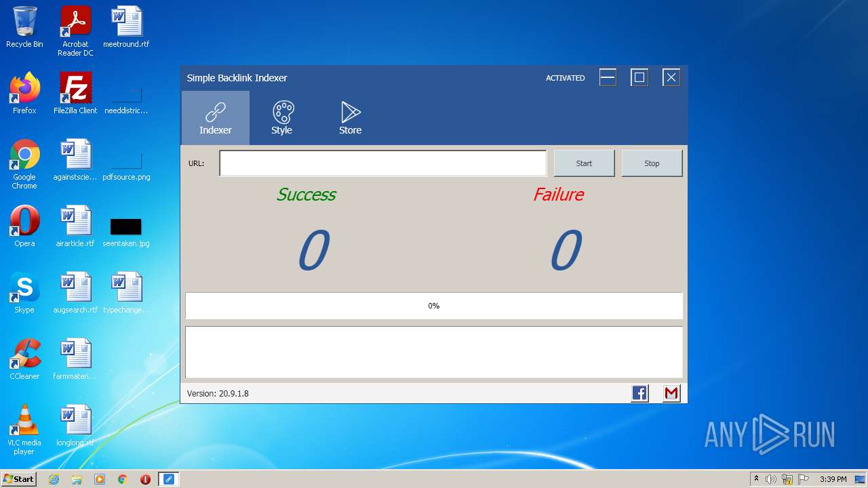Select Backlink Indexer taskbar button

tap(168, 479)
